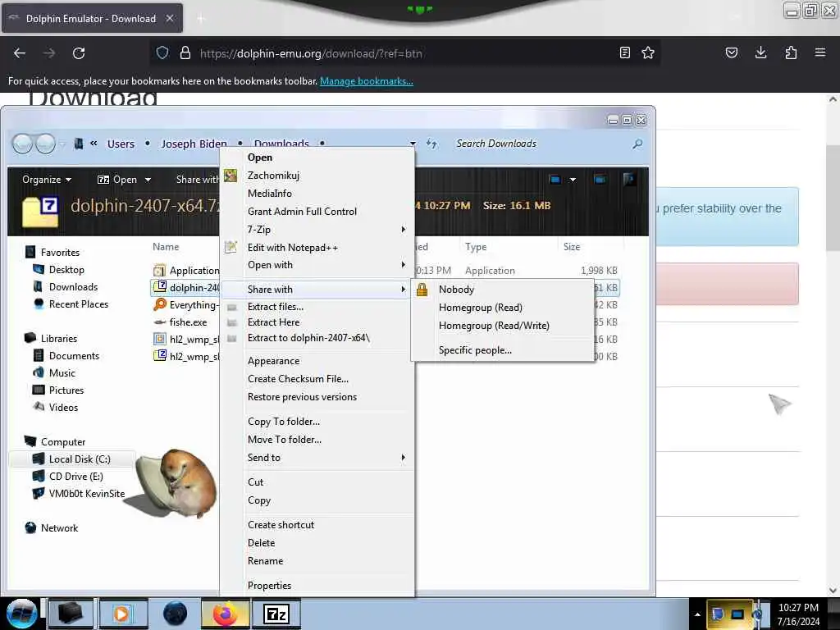Open the Organize dropdown in Explorer
The height and width of the screenshot is (630, 840).
47,180
